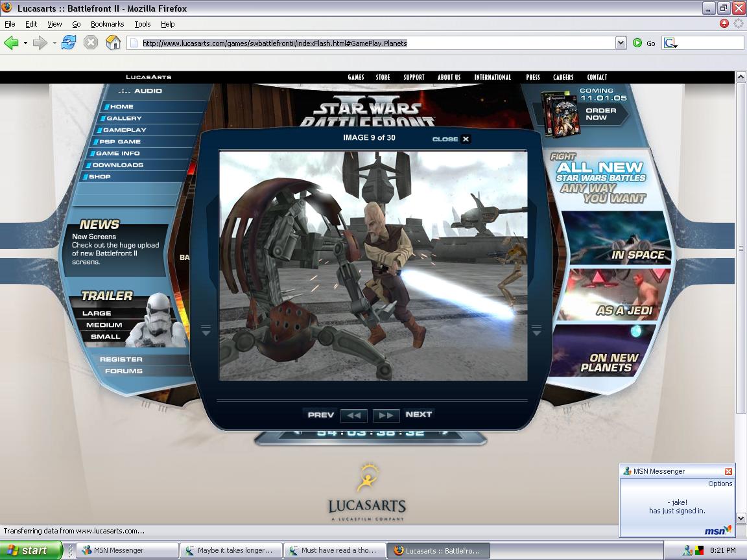Image resolution: width=747 pixels, height=560 pixels.
Task: Click the ORDER NOW button
Action: [x=600, y=114]
